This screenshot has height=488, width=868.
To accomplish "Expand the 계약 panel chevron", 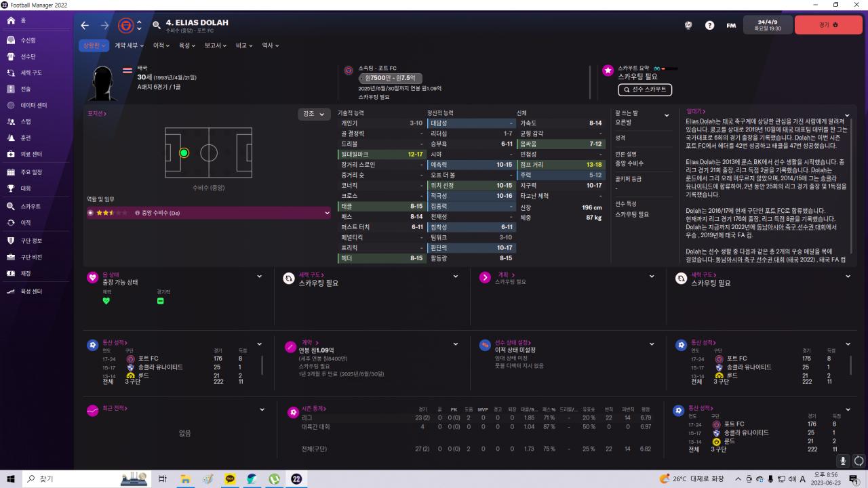I will click(x=456, y=344).
